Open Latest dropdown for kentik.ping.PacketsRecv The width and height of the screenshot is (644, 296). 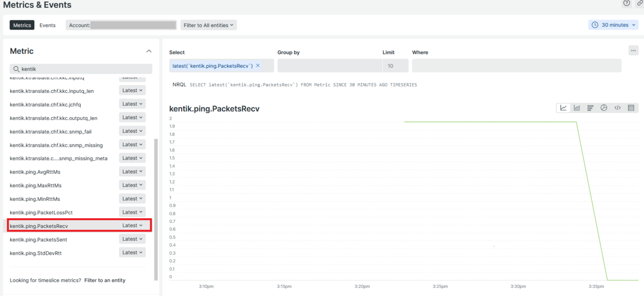(132, 226)
